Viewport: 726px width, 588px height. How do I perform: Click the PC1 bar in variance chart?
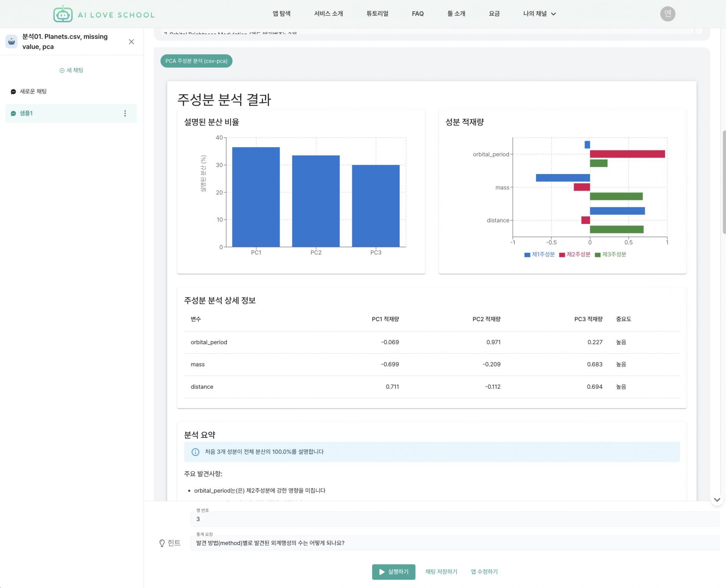(x=256, y=197)
